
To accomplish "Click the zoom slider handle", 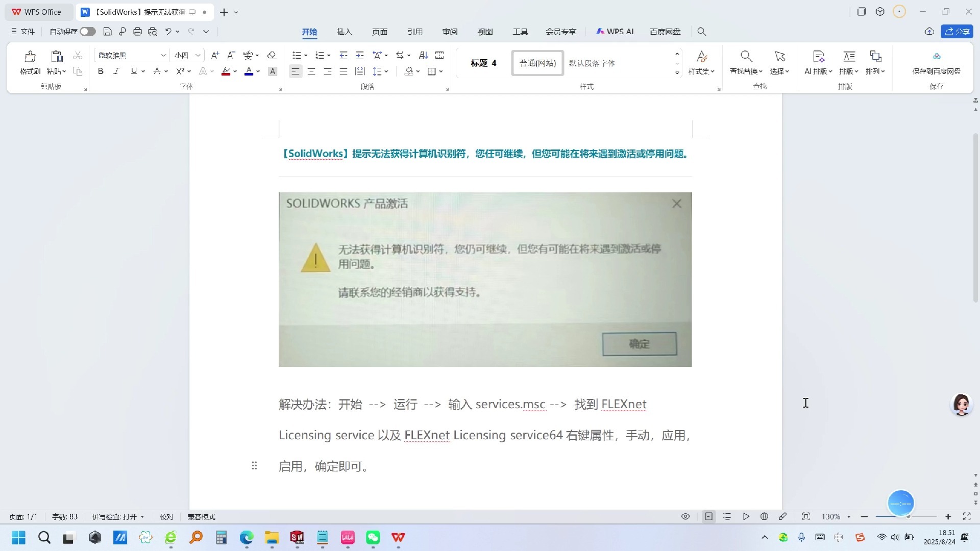I will [x=909, y=517].
